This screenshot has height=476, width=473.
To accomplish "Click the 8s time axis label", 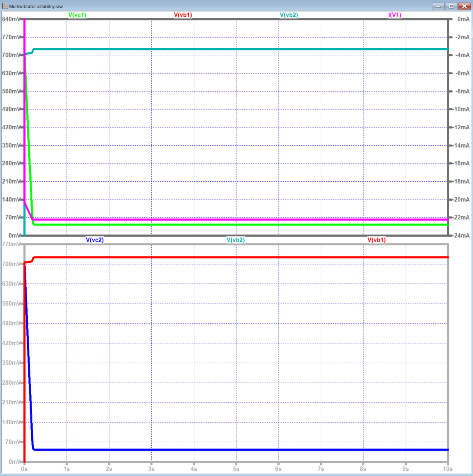I will (x=363, y=469).
